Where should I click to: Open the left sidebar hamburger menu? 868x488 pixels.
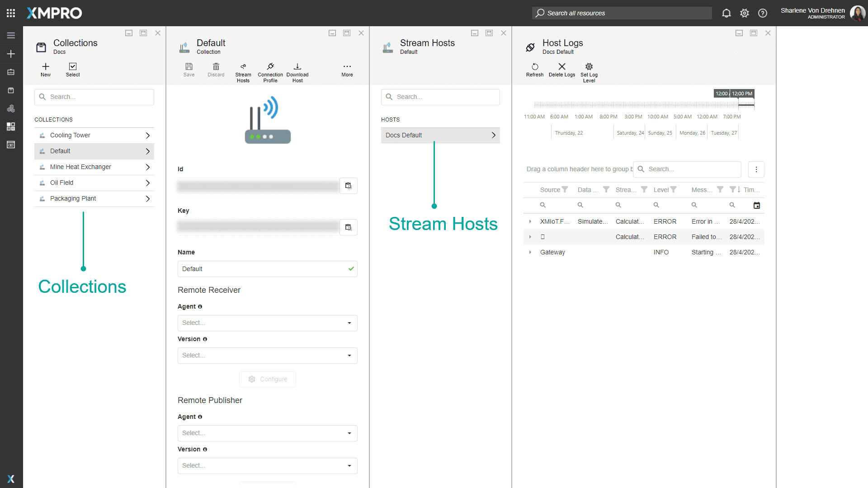(x=11, y=35)
